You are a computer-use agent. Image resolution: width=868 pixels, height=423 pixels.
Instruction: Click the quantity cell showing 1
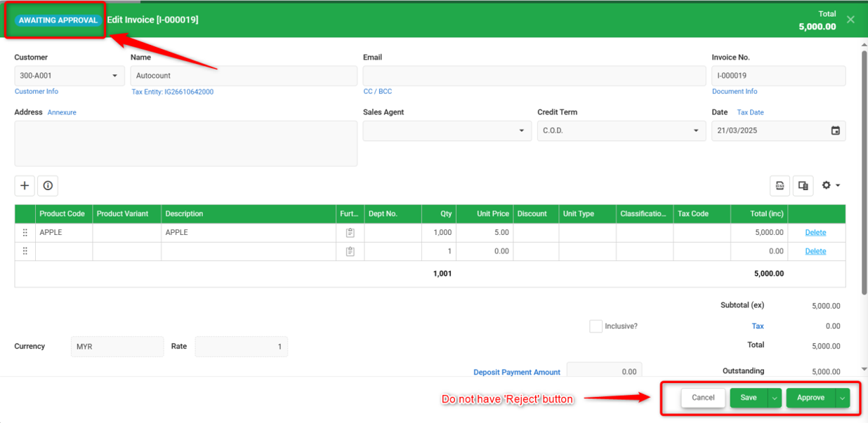[x=439, y=251]
